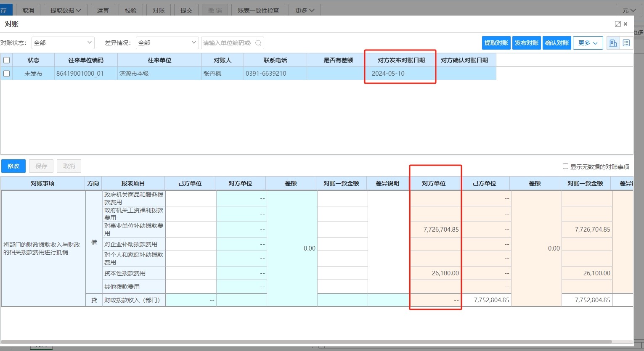Maximize the 对账 dialog with the expand icon
644x351 pixels.
(x=618, y=24)
